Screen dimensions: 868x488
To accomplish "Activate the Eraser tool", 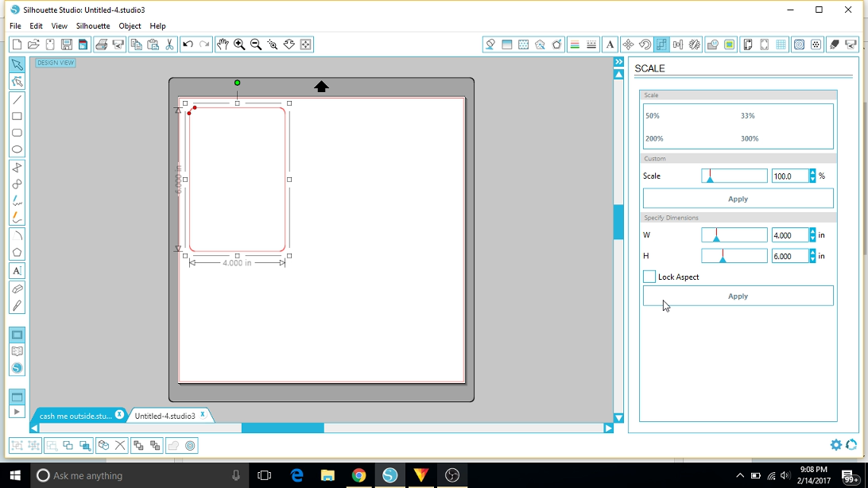I will coord(17,289).
